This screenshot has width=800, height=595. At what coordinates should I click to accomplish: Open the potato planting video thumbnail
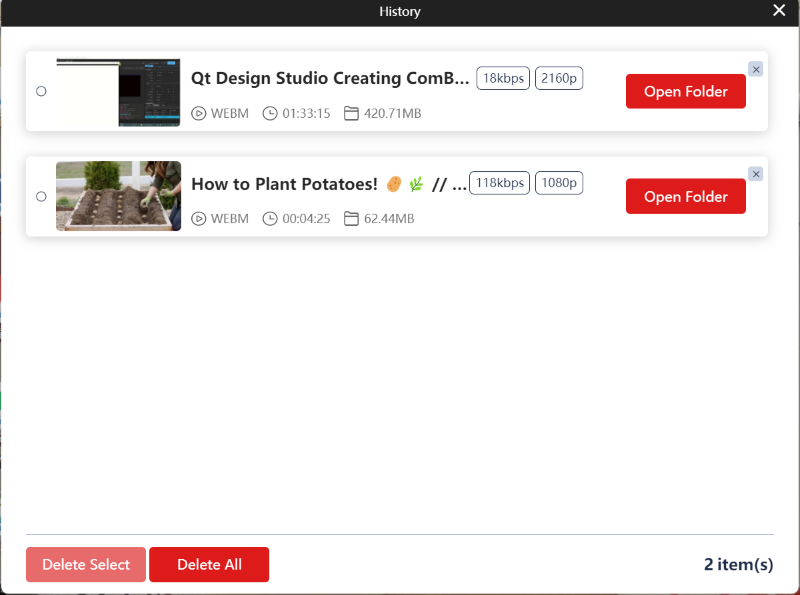tap(118, 196)
